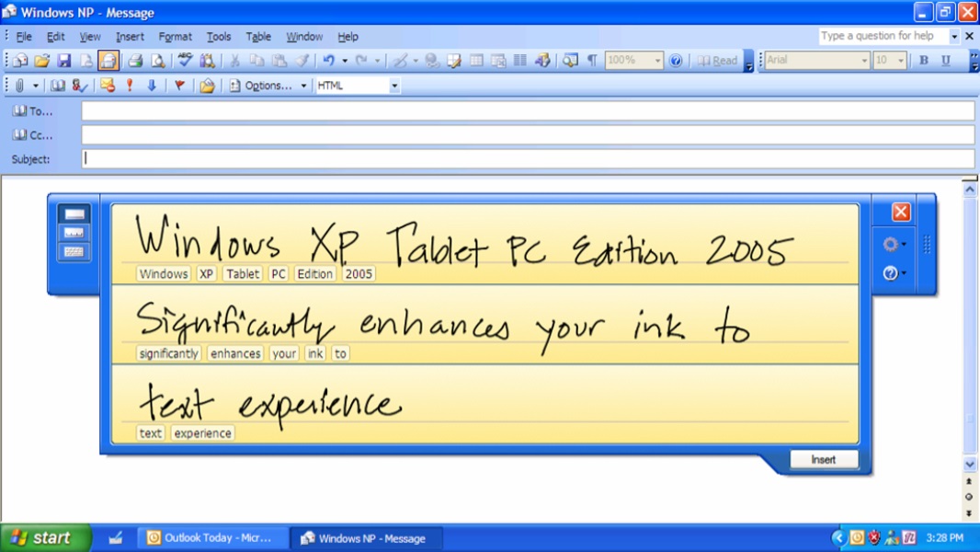
Task: Toggle Bold formatting
Action: pos(923,61)
